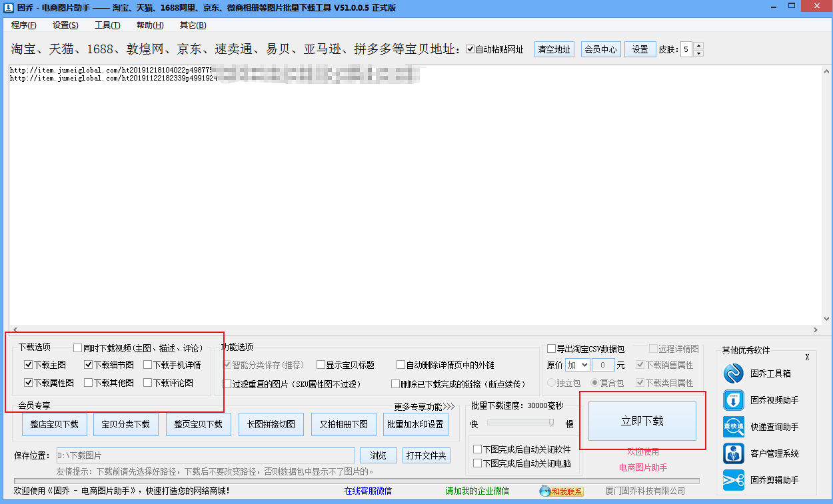Click 整页宝贝下载 button
The height and width of the screenshot is (504, 833).
point(199,424)
